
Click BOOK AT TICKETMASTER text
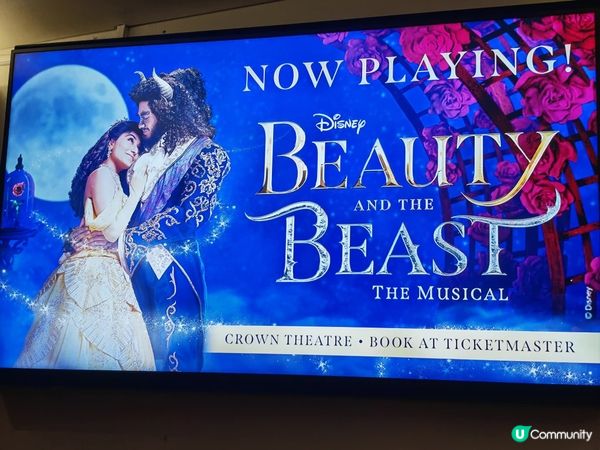pos(472,344)
